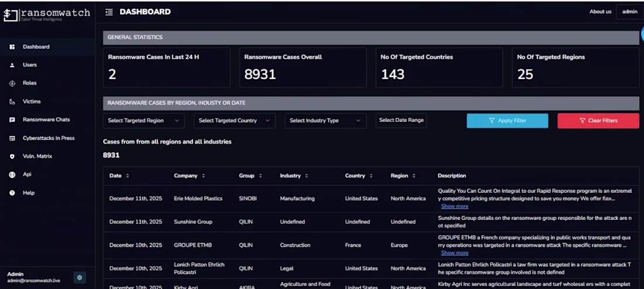Open Ransomware Chats menu item

pos(46,120)
